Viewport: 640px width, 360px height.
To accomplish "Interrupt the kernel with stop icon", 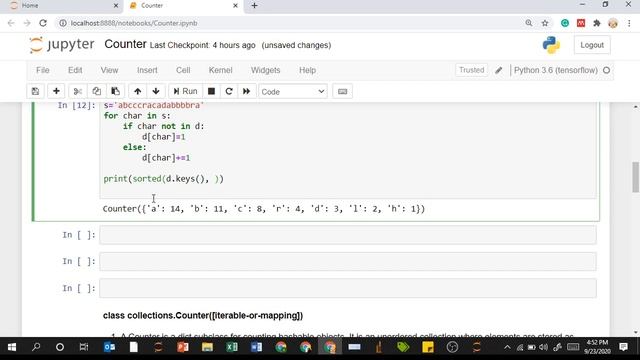I will [211, 91].
